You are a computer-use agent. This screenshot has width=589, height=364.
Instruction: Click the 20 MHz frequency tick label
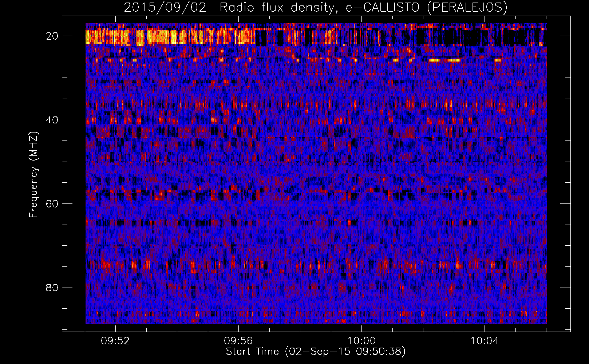point(52,36)
